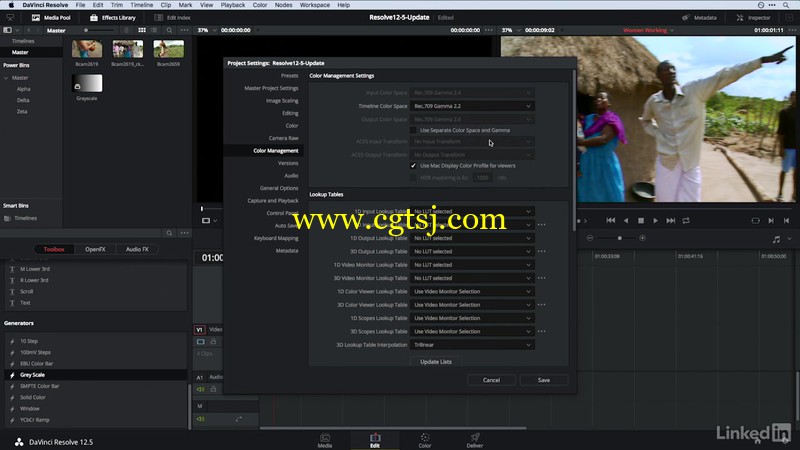Mute the A1 audio track speaker
This screenshot has width=800, height=450.
pos(201,389)
